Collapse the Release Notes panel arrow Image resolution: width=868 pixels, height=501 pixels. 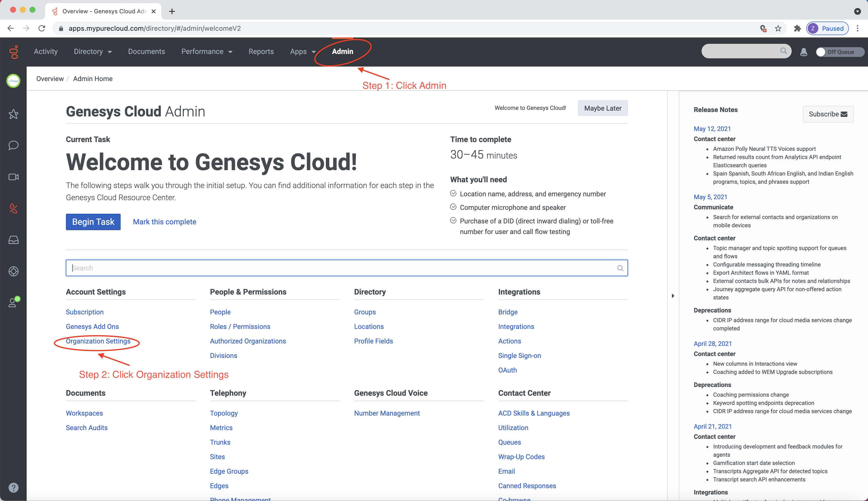tap(673, 296)
